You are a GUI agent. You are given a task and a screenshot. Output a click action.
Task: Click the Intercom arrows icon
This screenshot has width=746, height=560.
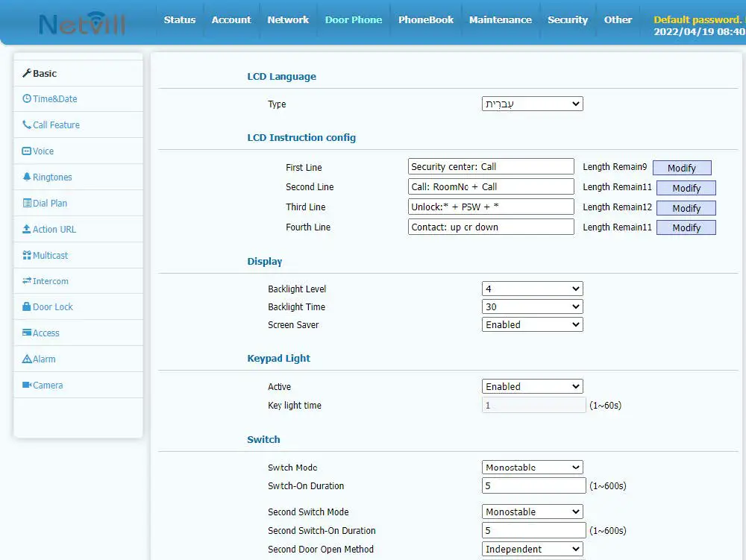[27, 281]
